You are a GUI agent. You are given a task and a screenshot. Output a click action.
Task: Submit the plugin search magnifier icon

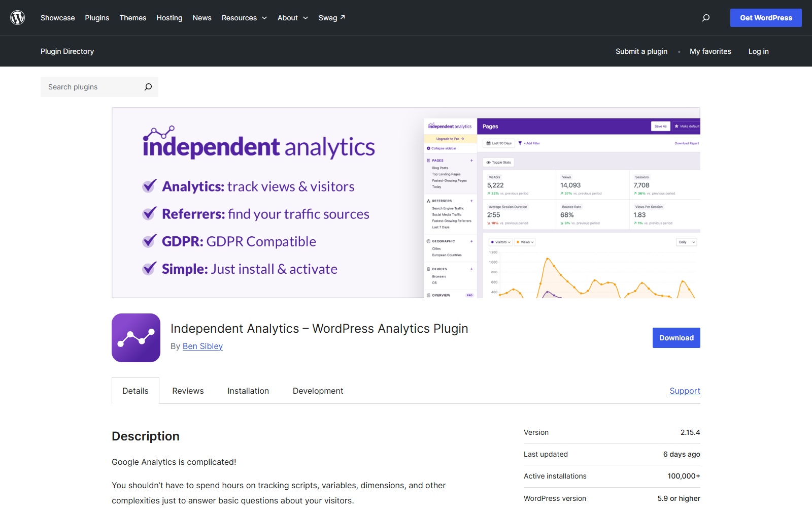(148, 87)
